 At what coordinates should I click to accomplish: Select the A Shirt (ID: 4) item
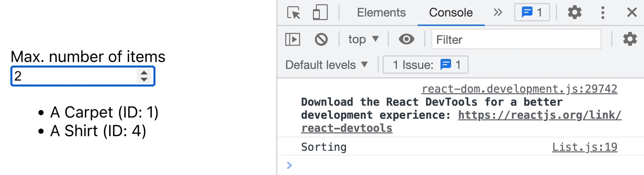tap(98, 131)
